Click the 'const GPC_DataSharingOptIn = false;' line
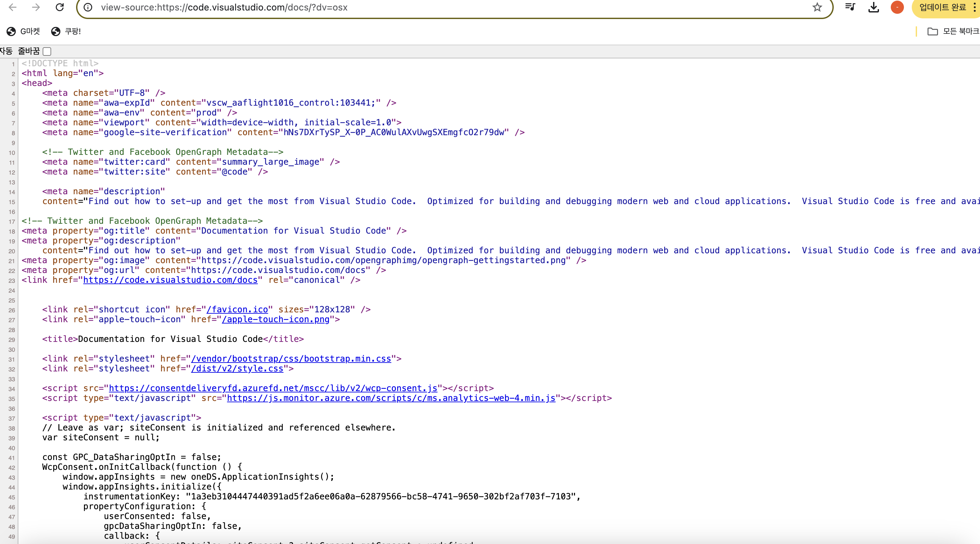This screenshot has height=544, width=980. click(x=132, y=457)
